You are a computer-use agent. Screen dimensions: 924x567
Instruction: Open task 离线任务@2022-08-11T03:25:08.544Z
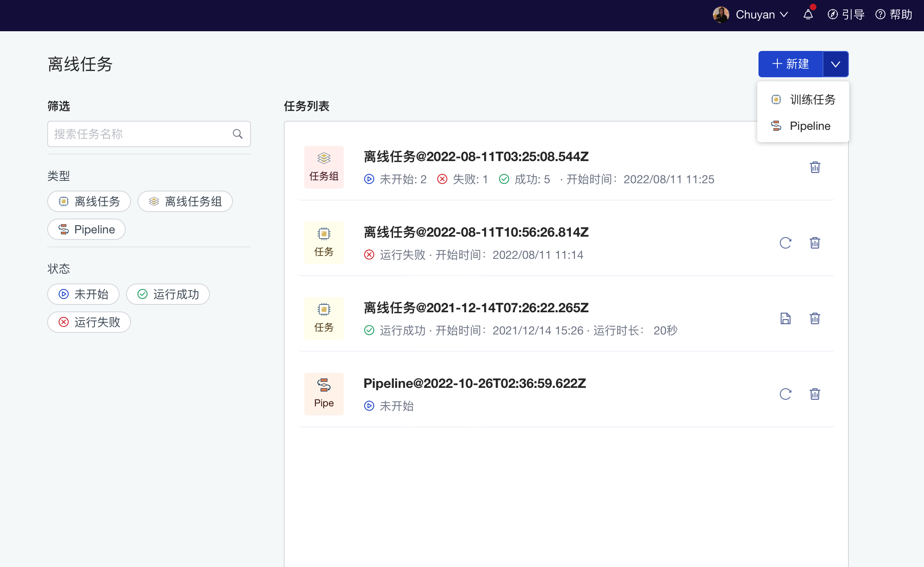coord(476,157)
